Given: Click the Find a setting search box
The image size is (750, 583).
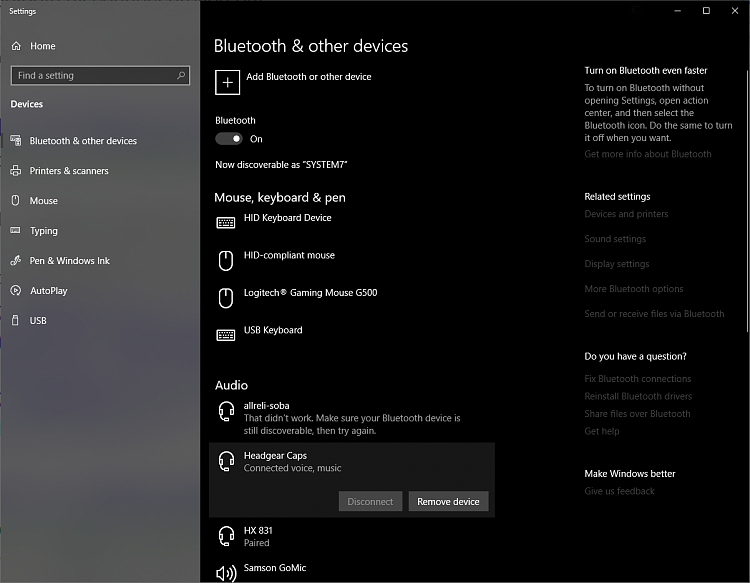Looking at the screenshot, I should (x=100, y=76).
